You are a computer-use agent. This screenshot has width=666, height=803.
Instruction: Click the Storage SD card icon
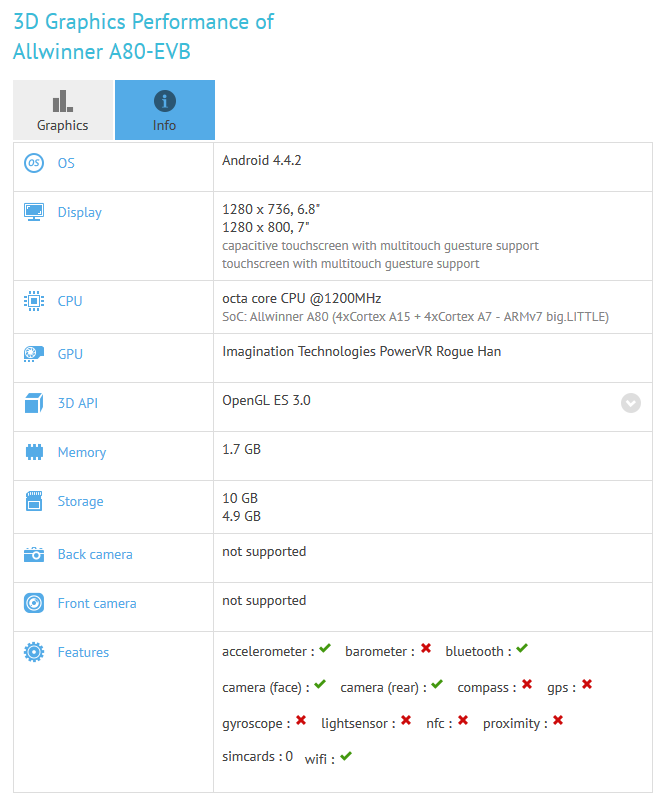click(34, 501)
